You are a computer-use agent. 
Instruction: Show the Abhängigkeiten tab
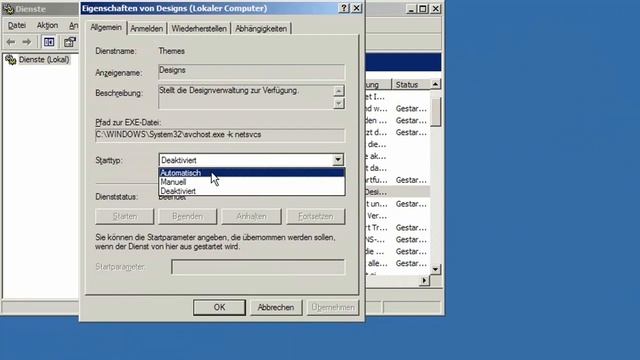pyautogui.click(x=261, y=29)
